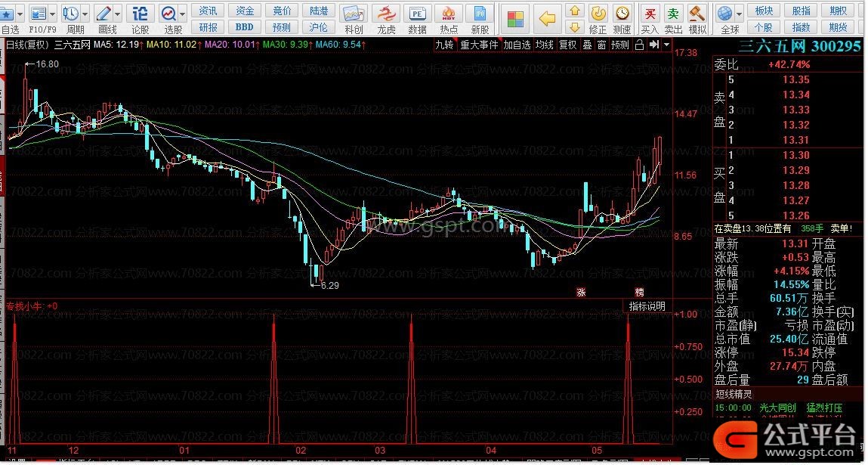Click the 16.80 high price label
Viewport: 868px width, 465px height.
(x=47, y=64)
